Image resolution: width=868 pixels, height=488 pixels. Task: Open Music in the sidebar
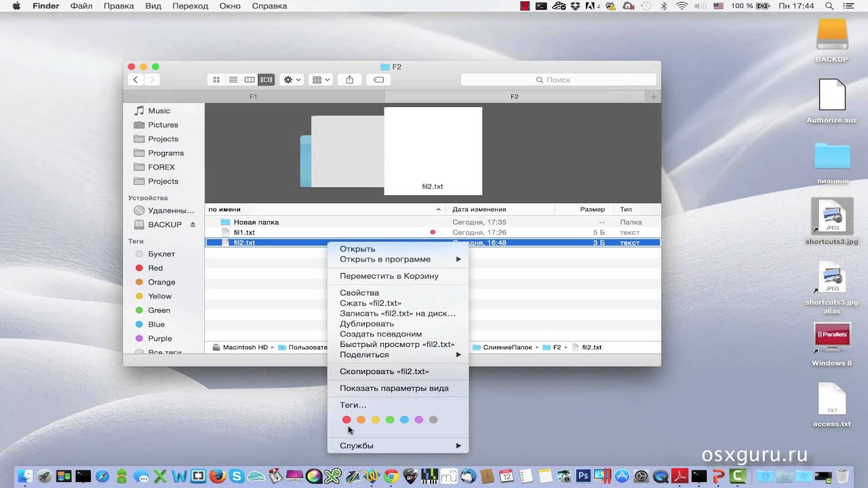(x=159, y=111)
